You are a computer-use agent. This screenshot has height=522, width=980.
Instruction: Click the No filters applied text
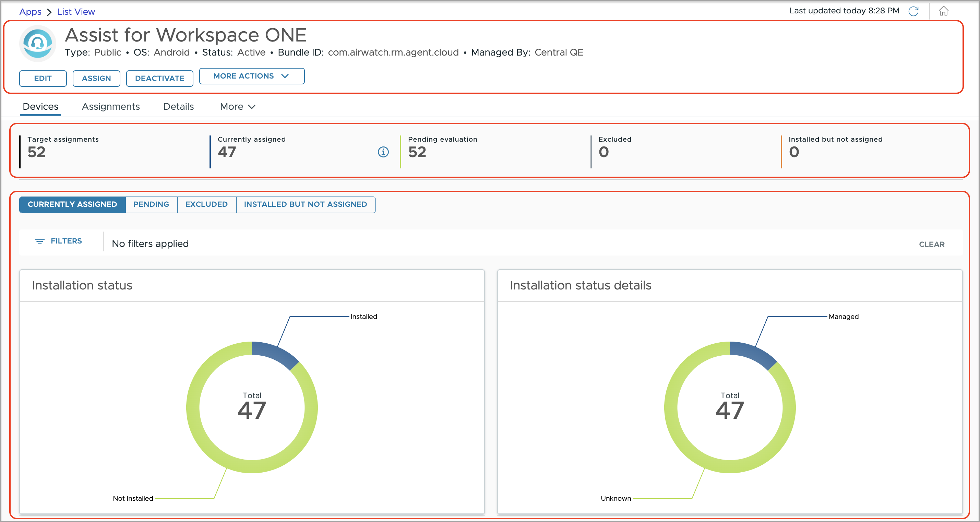tap(150, 244)
